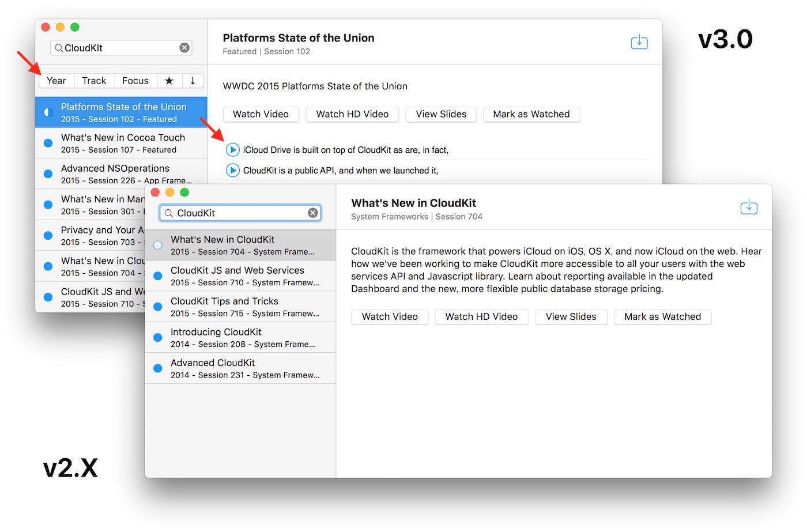Select the Session 301 row in the back window
The width and height of the screenshot is (807, 532).
tap(90, 205)
